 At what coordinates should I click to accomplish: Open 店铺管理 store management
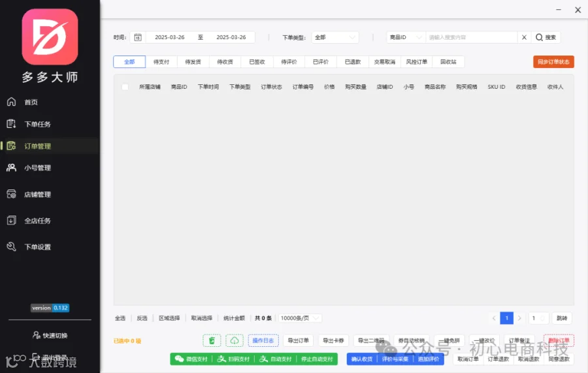37,195
